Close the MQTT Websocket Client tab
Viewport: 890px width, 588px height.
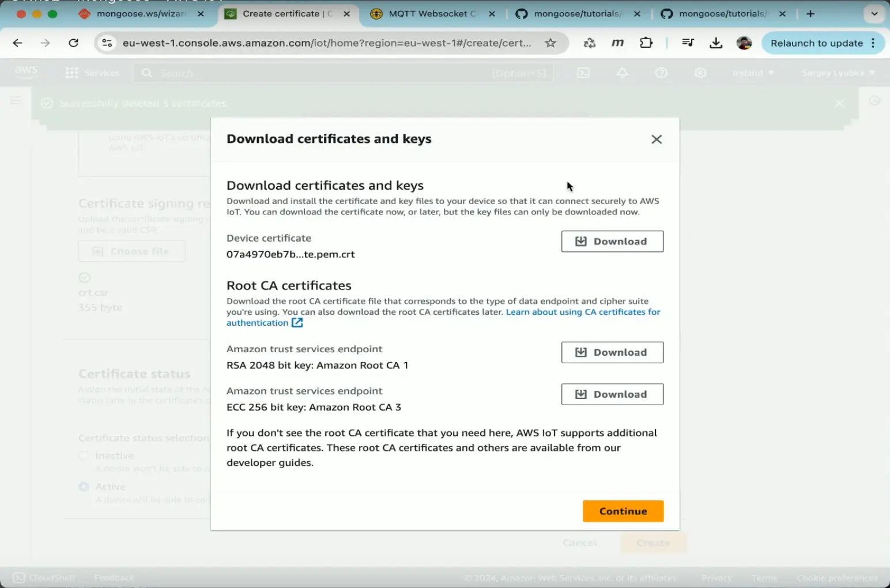click(x=492, y=14)
